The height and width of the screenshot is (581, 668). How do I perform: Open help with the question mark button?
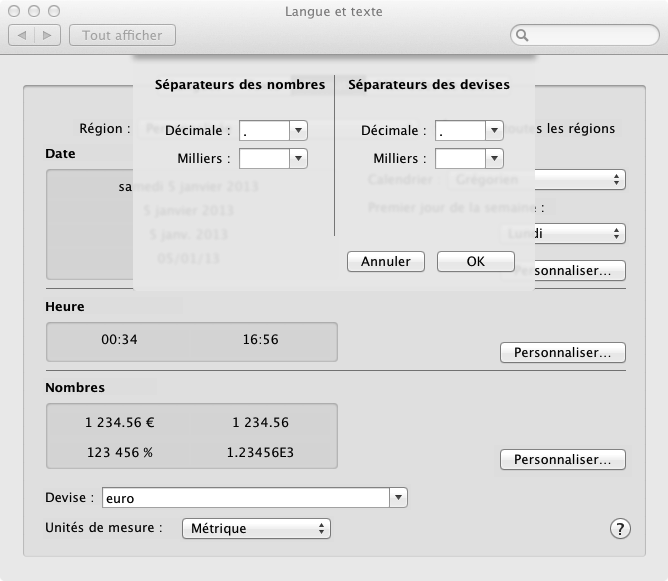click(619, 529)
